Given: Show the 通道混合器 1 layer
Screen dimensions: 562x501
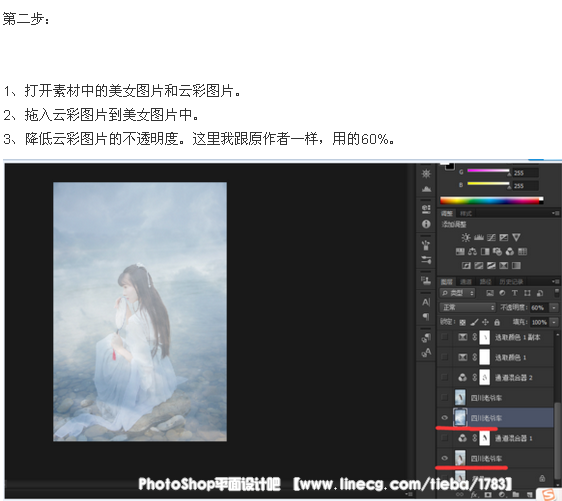Looking at the screenshot, I should pos(444,438).
